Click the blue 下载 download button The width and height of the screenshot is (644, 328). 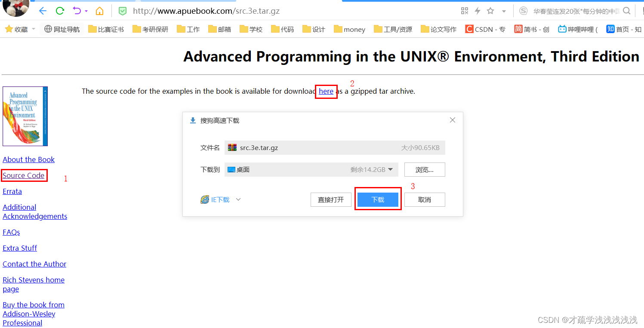click(378, 200)
